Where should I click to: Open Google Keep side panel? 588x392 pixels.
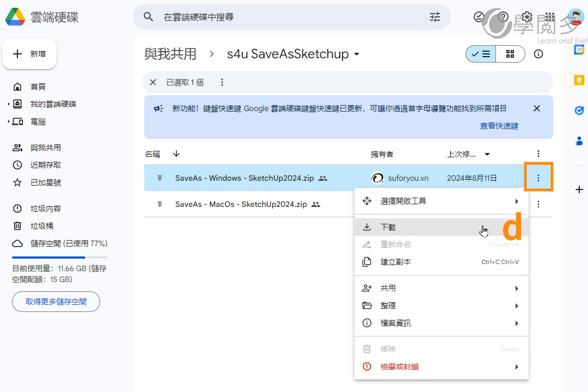[x=579, y=80]
